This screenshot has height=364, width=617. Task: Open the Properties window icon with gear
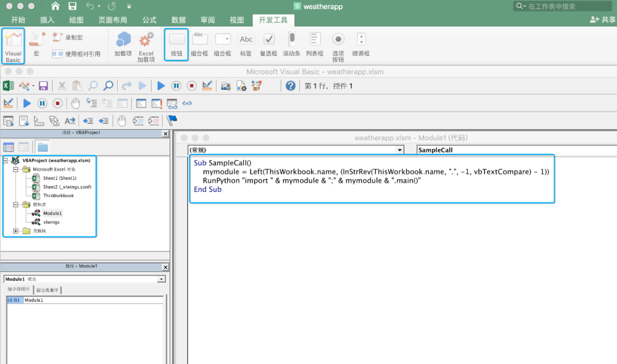(241, 86)
